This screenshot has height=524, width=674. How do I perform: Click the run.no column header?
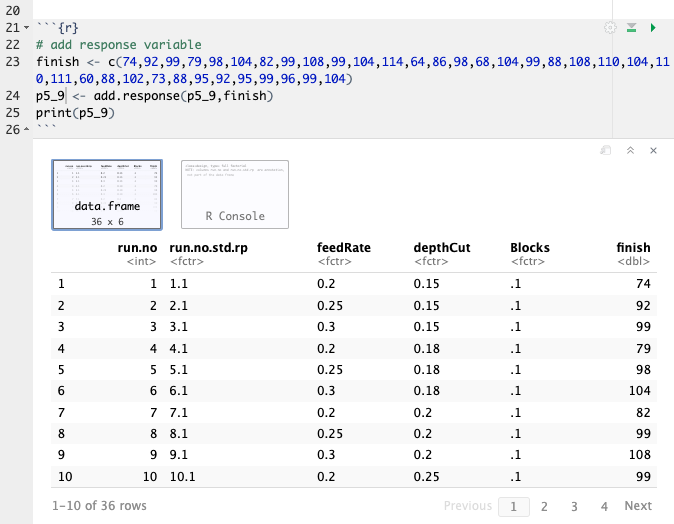pos(137,248)
